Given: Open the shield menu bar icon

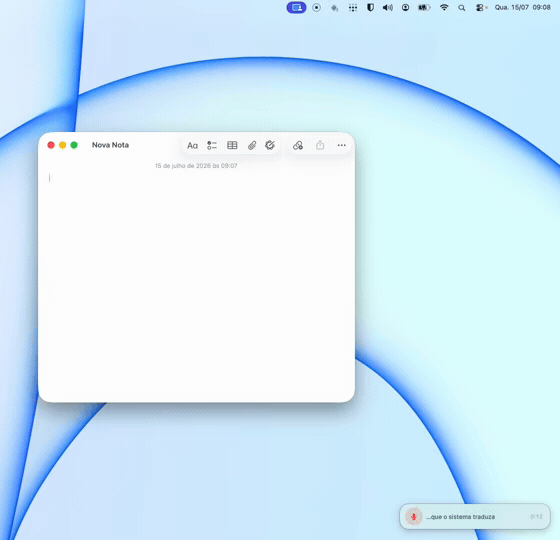Looking at the screenshot, I should click(370, 8).
